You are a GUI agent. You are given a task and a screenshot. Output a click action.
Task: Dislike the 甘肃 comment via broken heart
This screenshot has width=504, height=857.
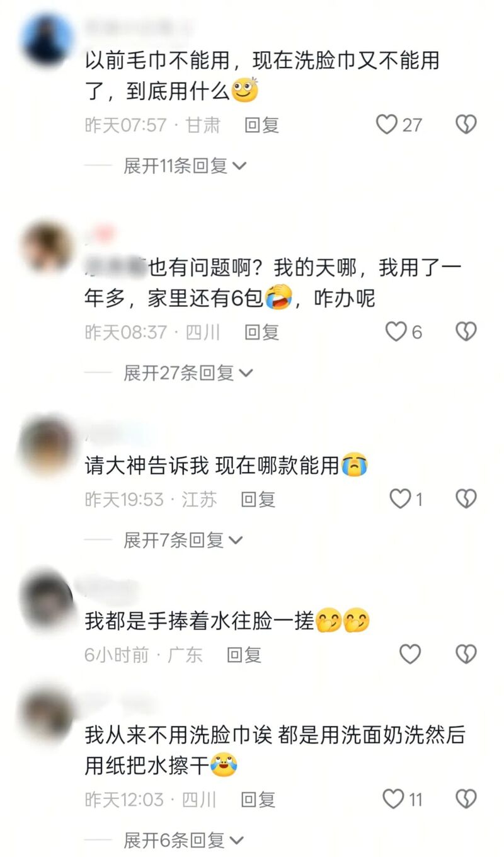point(466,125)
